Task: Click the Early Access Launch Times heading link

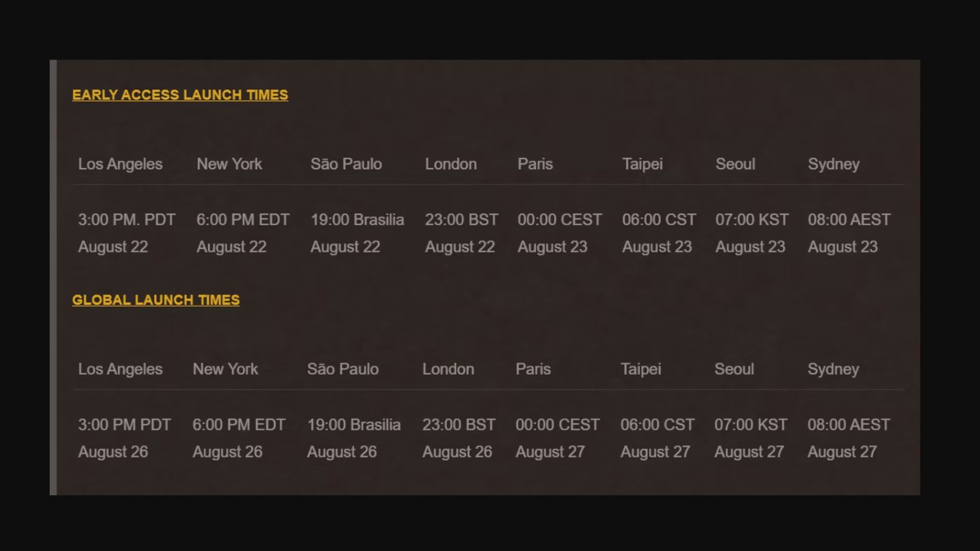Action: pos(180,95)
